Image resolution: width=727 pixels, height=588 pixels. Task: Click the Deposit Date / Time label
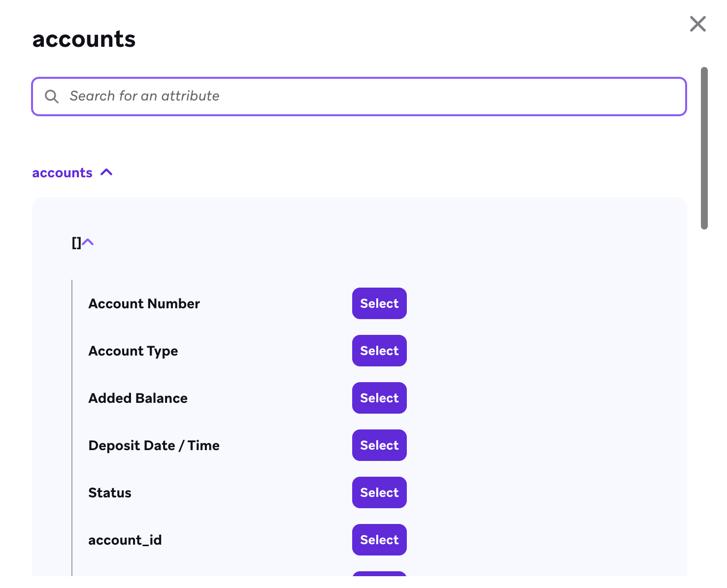(154, 446)
